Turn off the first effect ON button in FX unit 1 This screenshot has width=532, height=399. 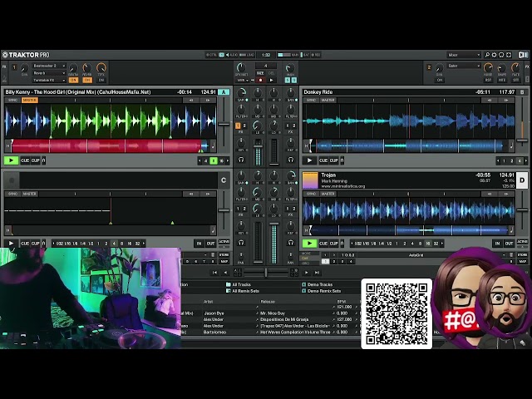tap(73, 80)
